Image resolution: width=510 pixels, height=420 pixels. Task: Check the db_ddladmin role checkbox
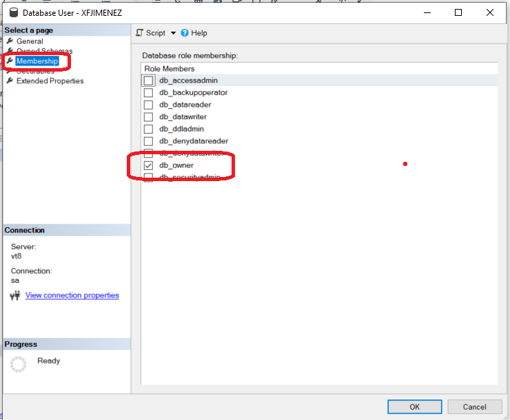[148, 129]
